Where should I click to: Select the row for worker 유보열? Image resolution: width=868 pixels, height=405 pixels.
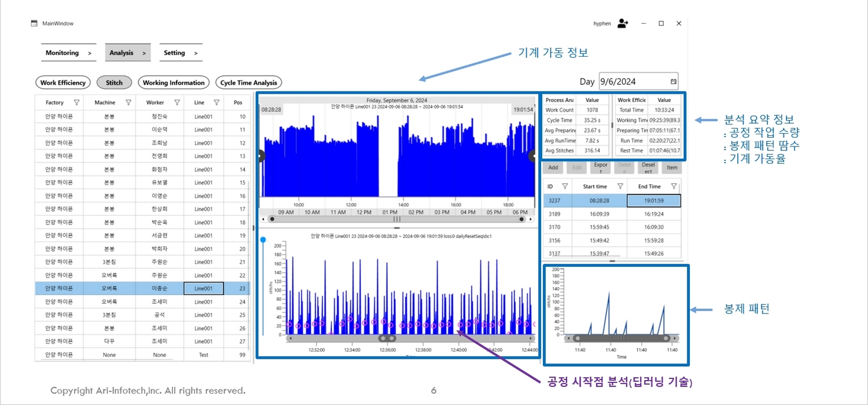(142, 183)
